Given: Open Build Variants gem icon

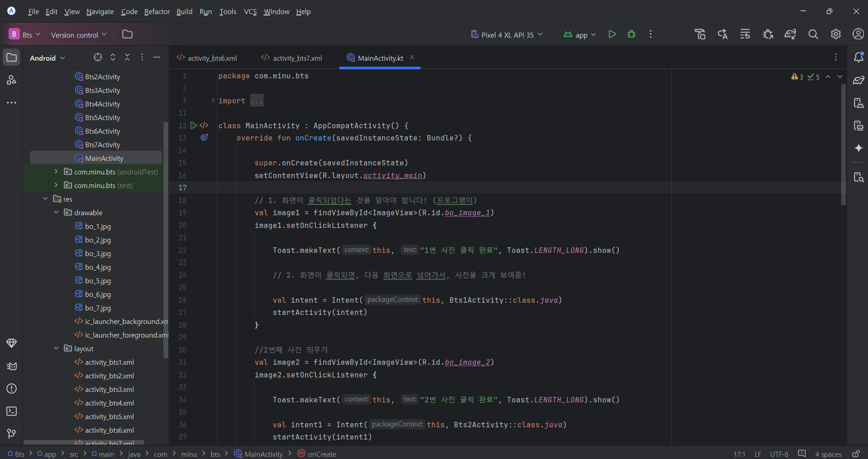Looking at the screenshot, I should (x=12, y=343).
